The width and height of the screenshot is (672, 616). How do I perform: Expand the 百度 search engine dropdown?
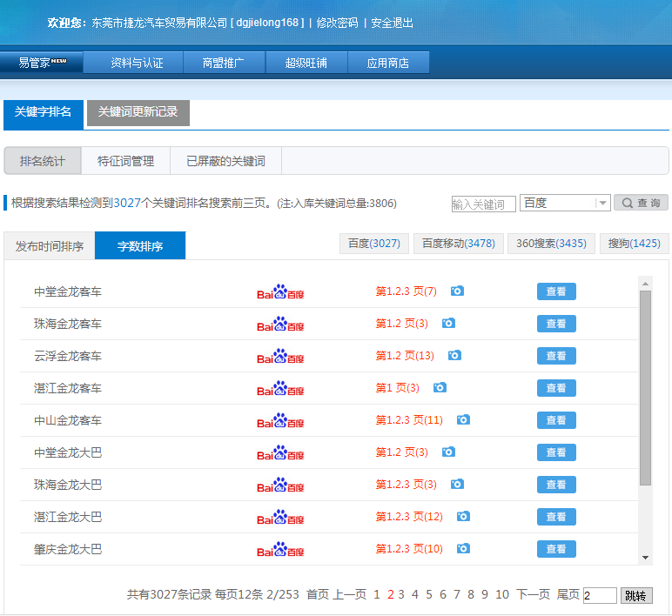pos(601,203)
